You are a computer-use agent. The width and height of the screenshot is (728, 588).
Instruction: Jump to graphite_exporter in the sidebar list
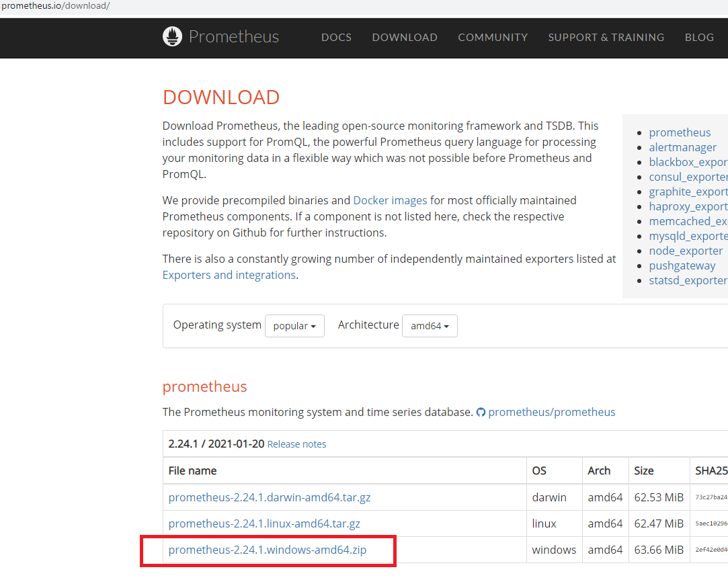[x=688, y=192]
